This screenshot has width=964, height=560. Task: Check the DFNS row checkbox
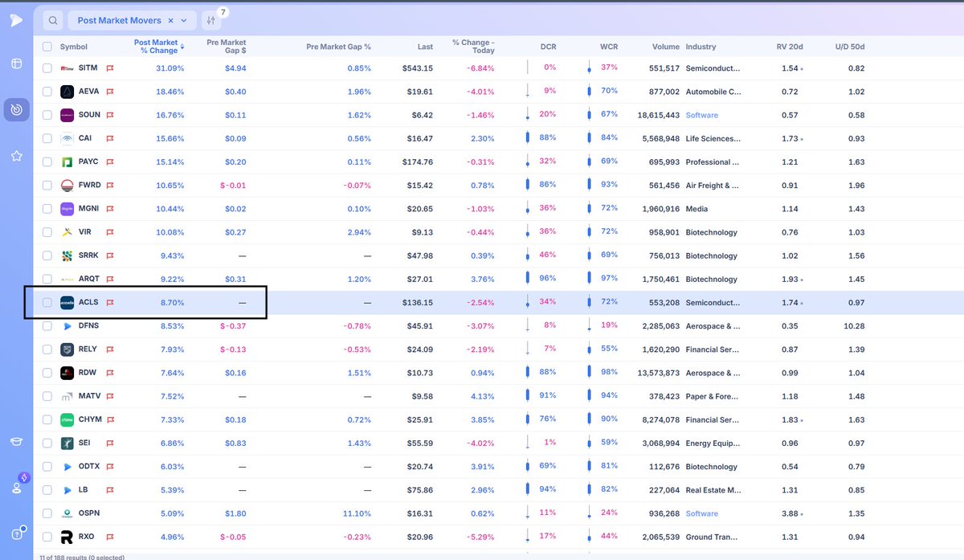[47, 326]
